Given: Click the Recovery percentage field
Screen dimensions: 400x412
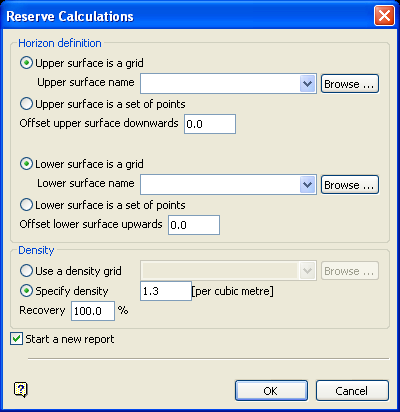Looking at the screenshot, I should pyautogui.click(x=93, y=311).
